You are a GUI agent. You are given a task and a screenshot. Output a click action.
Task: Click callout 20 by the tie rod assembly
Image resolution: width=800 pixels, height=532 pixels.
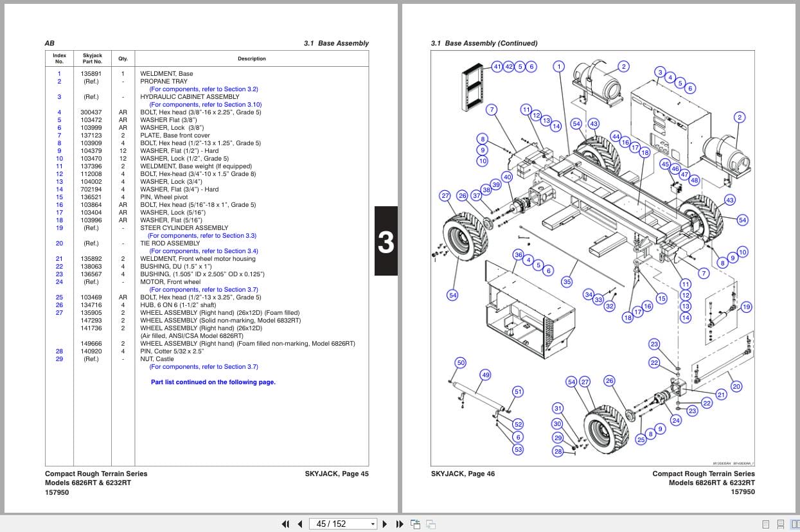[x=736, y=386]
